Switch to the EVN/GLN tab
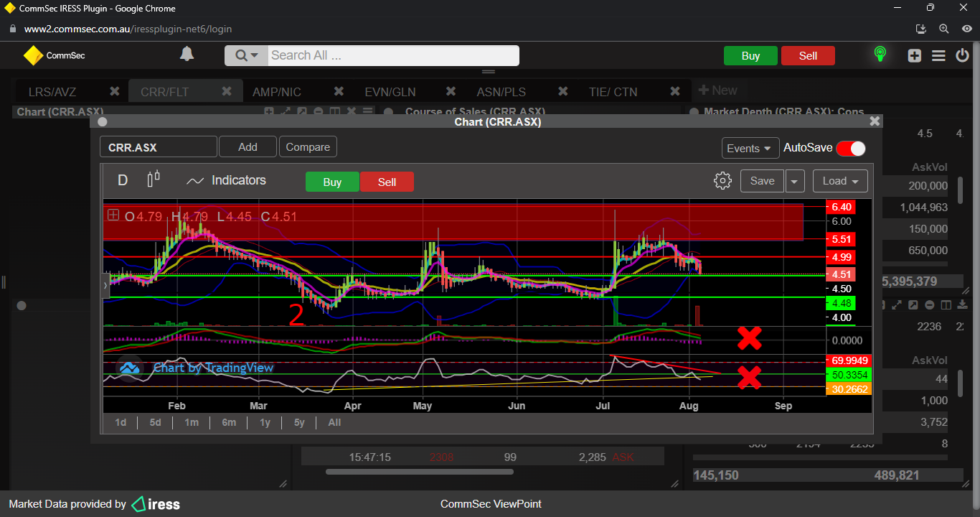The width and height of the screenshot is (980, 517). point(390,92)
